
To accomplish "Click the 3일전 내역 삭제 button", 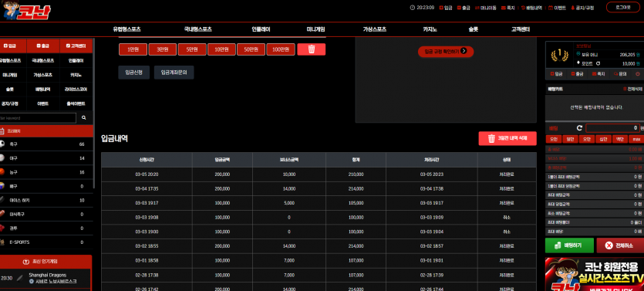I will (x=507, y=138).
